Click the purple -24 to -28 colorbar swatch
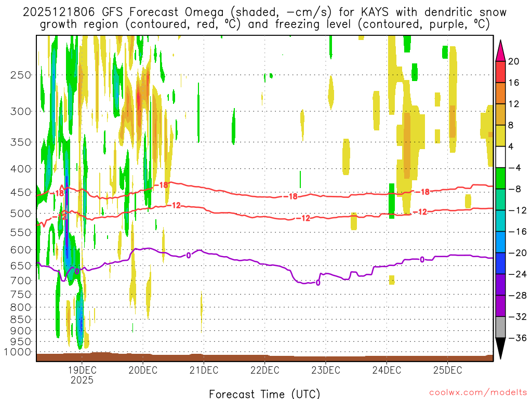This screenshot has height=399, width=532. [x=500, y=285]
